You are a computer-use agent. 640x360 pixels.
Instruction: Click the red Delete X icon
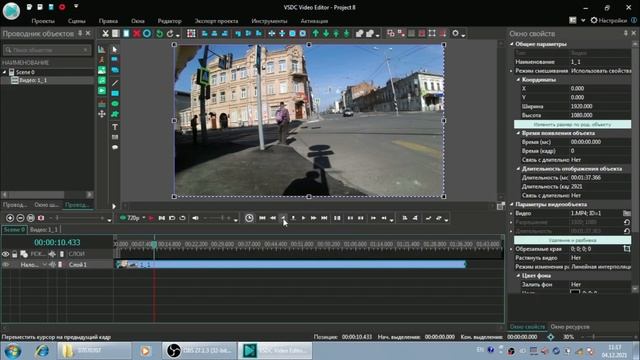[137, 33]
